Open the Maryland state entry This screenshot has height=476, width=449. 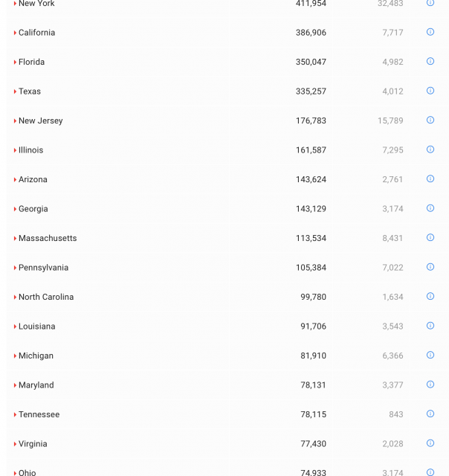(x=36, y=385)
